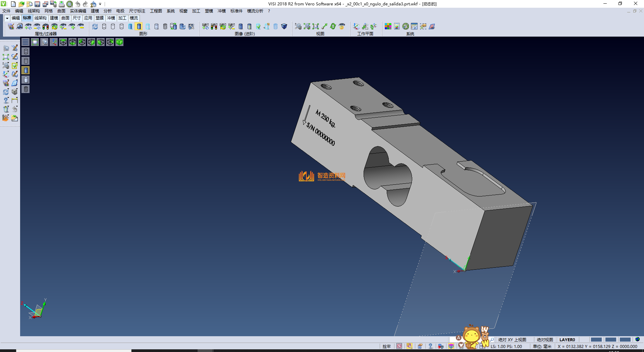Click the print icon in quick access bar

(x=61, y=4)
